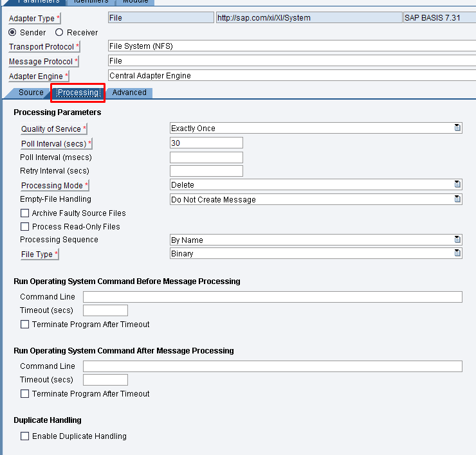Open the Quality of Service dropdown icon
This screenshot has height=455, width=476.
pos(457,128)
